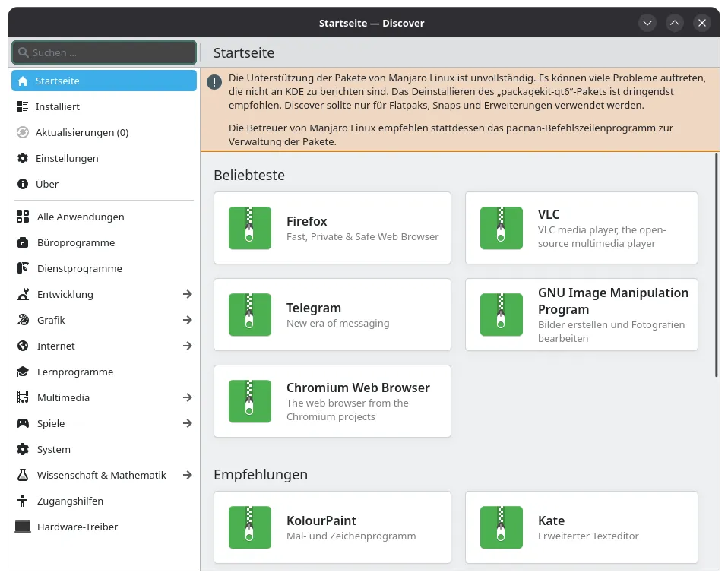Expand the Spiele category arrow
The image size is (728, 579).
pyautogui.click(x=187, y=423)
